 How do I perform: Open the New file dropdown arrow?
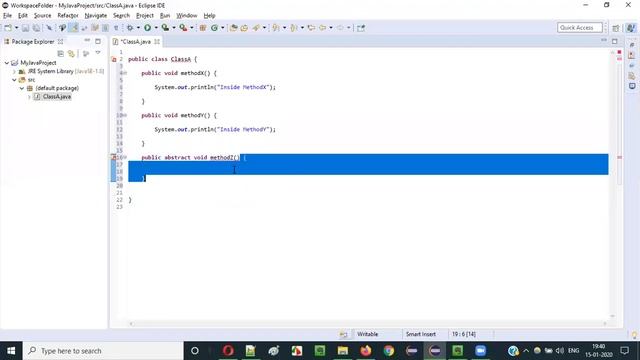[x=16, y=28]
